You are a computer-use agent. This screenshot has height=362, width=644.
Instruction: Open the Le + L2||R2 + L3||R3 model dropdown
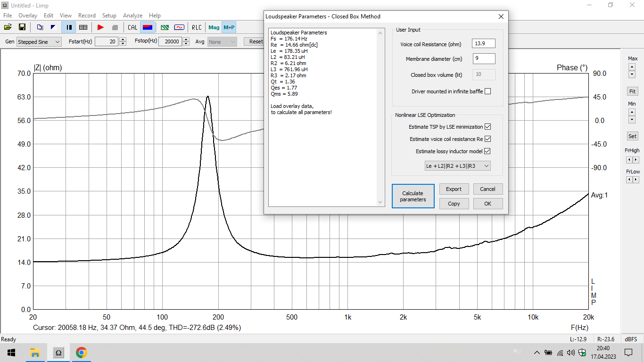pyautogui.click(x=458, y=165)
